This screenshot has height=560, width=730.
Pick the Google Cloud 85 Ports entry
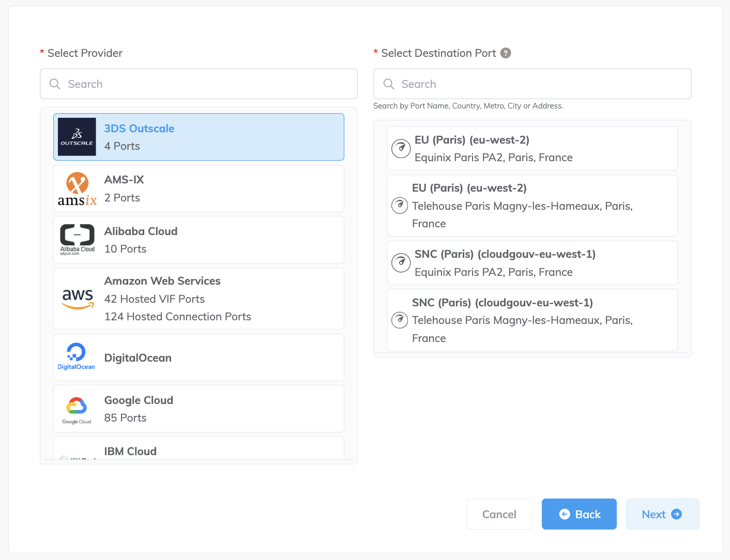click(199, 409)
